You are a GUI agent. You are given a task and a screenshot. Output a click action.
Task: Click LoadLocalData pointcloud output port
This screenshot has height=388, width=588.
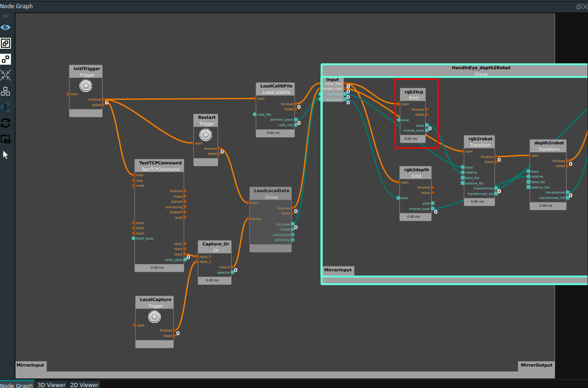click(293, 235)
